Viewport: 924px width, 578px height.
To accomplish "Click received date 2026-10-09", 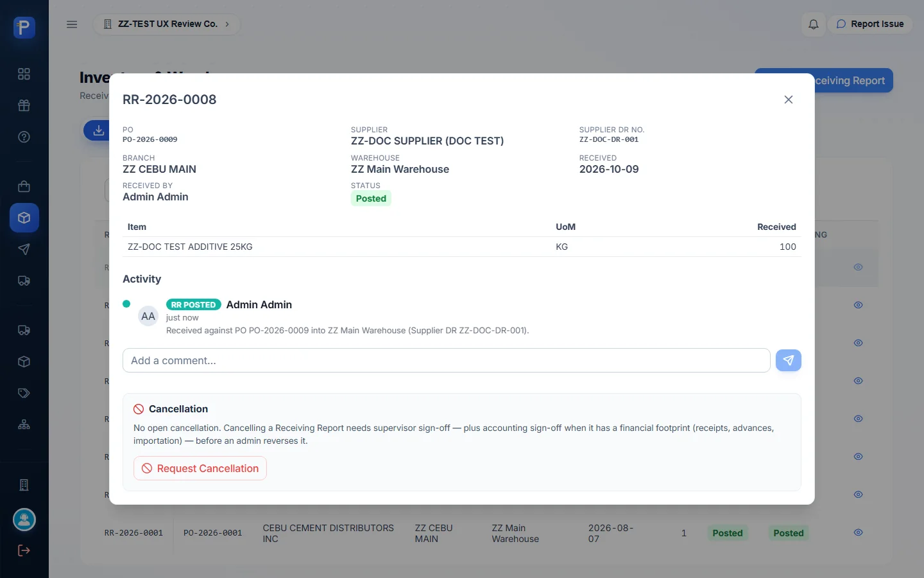I will [609, 169].
